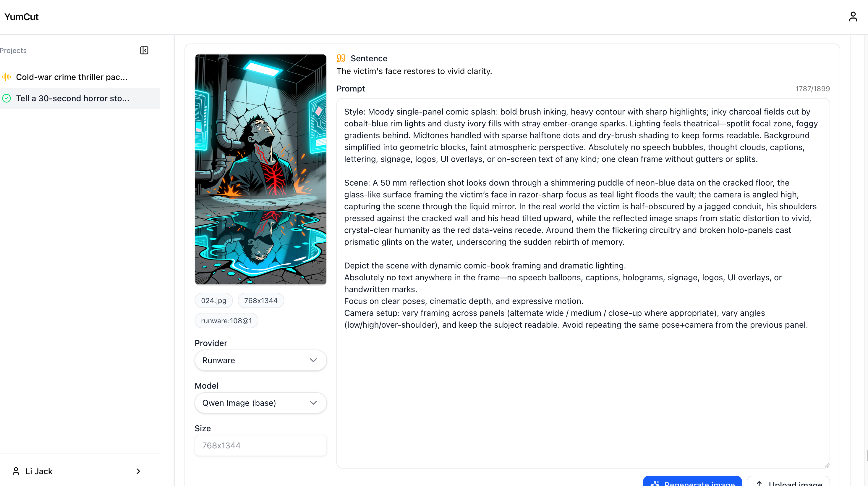The width and height of the screenshot is (868, 486).
Task: Click the 024.jpg filename tag
Action: (214, 300)
